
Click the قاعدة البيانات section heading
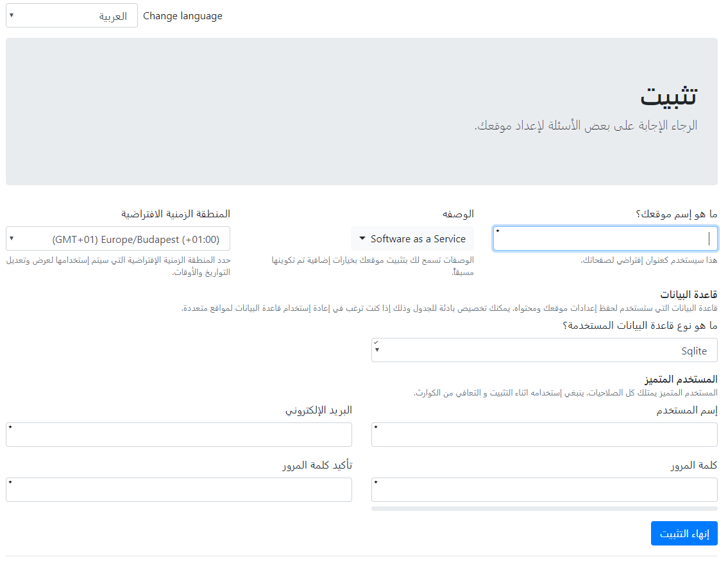pyautogui.click(x=688, y=295)
